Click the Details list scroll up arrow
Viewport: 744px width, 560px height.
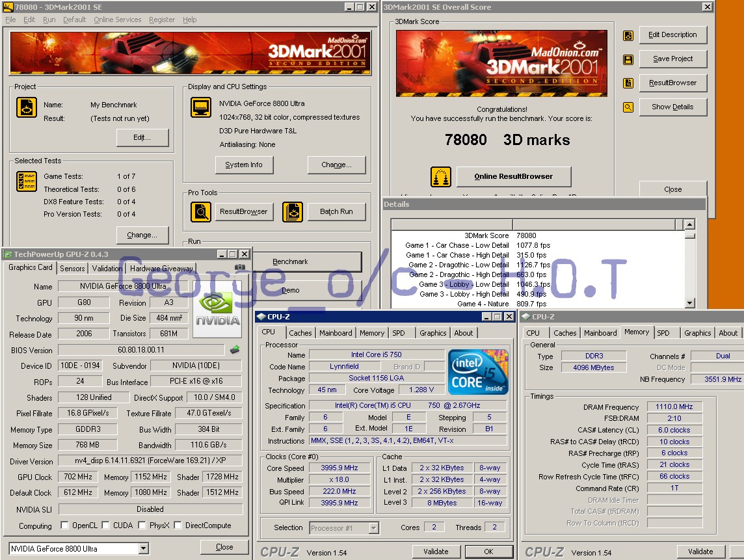pos(690,224)
